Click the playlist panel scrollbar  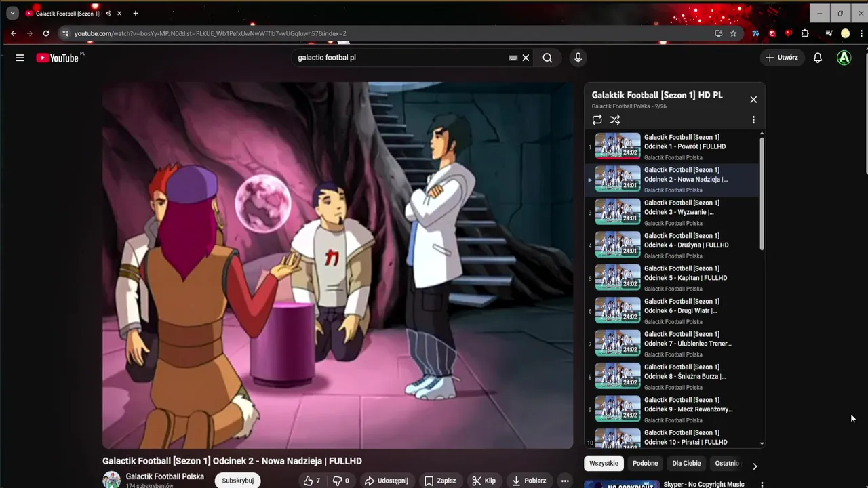coord(762,193)
